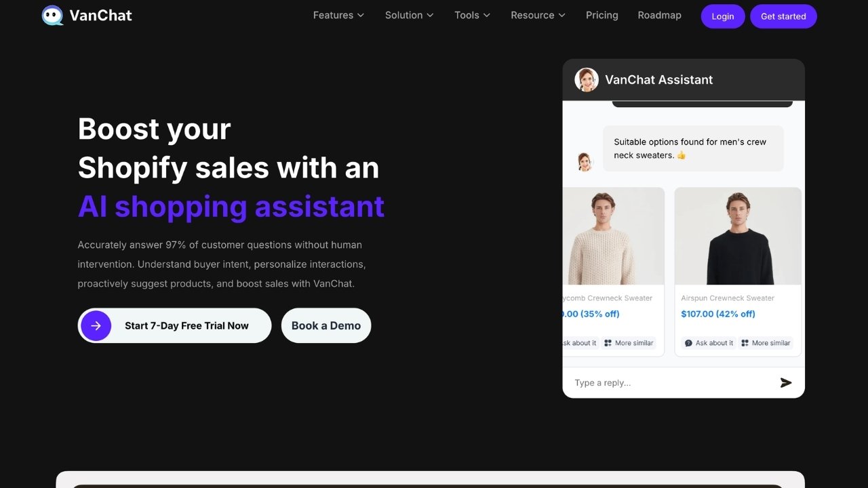Click the Login button
The height and width of the screenshot is (488, 868).
(x=723, y=16)
